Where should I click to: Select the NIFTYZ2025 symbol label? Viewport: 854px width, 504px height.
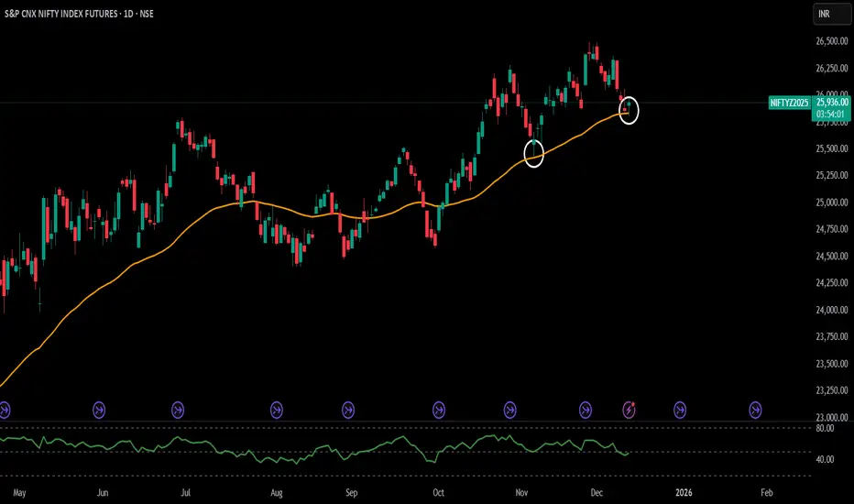(789, 103)
